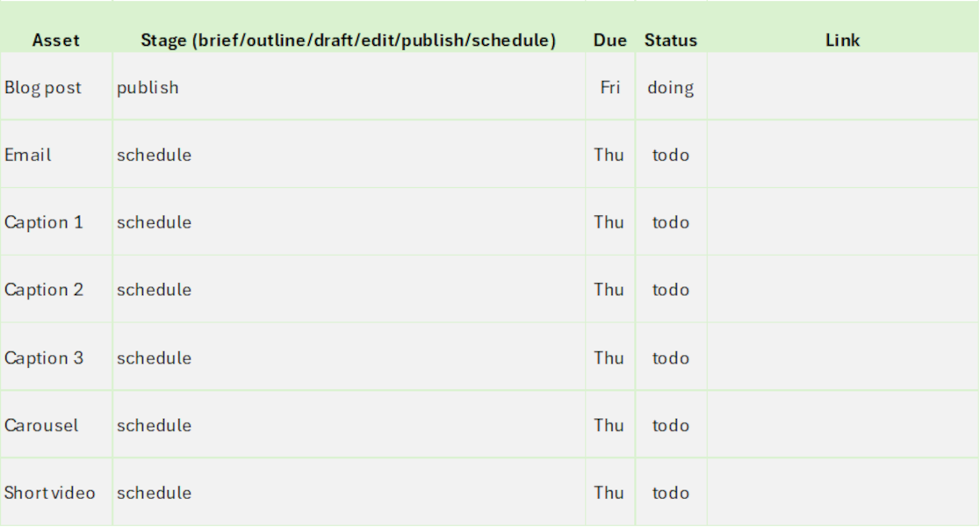
Task: Click the doing status cell
Action: coord(671,86)
